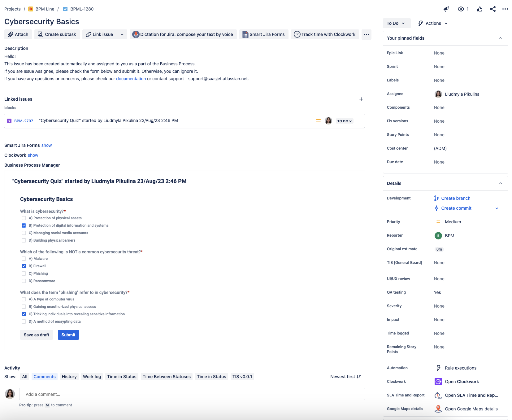Vote with the thumbs-up icon
This screenshot has height=420, width=512.
pyautogui.click(x=480, y=9)
